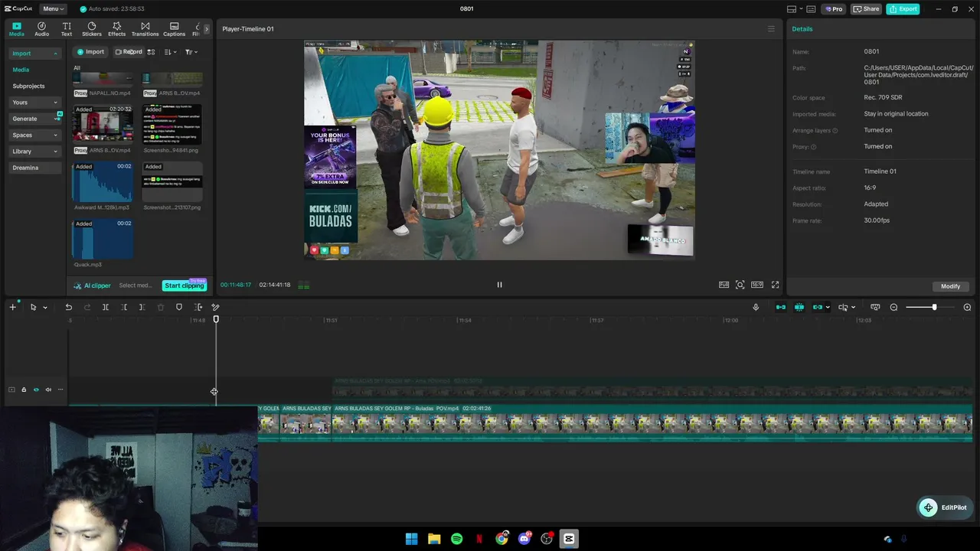This screenshot has width=980, height=551.
Task: Zoom out the timeline
Action: coord(893,307)
